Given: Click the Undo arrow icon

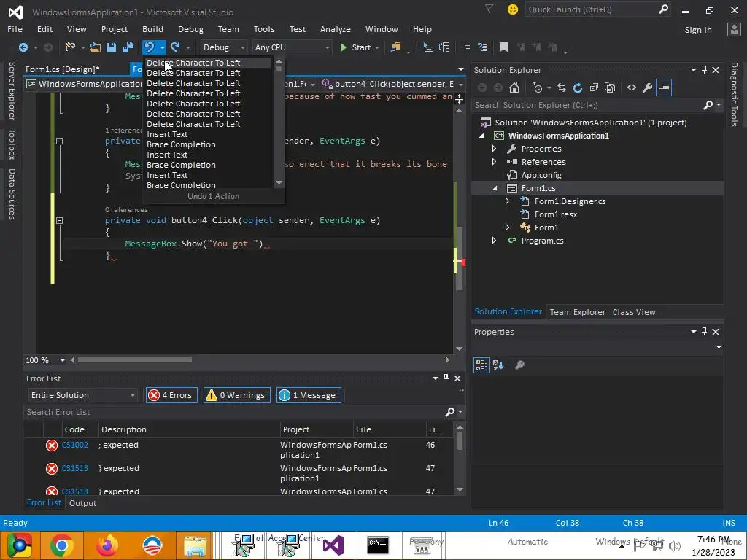Looking at the screenshot, I should pyautogui.click(x=150, y=47).
